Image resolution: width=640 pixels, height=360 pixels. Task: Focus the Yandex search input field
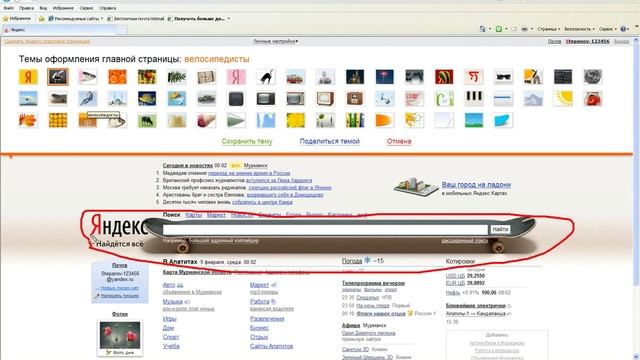325,230
